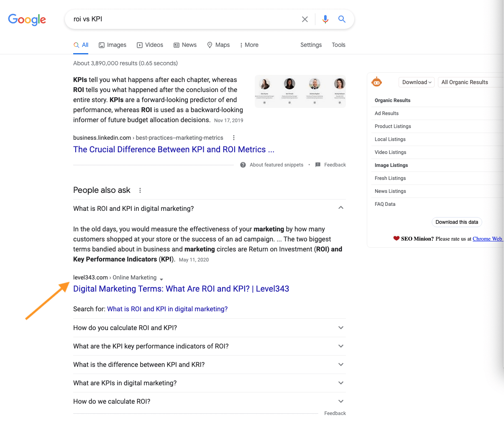Viewport: 504px width, 433px height.
Task: Collapse What is ROI and KPI in digital marketing
Action: coord(210,208)
